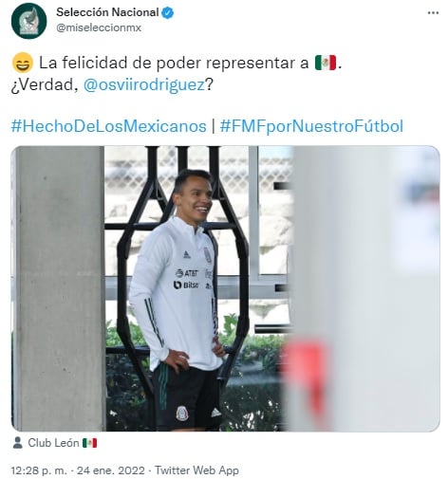Click the Selección Nacional profile avatar
The height and width of the screenshot is (479, 448).
click(28, 21)
